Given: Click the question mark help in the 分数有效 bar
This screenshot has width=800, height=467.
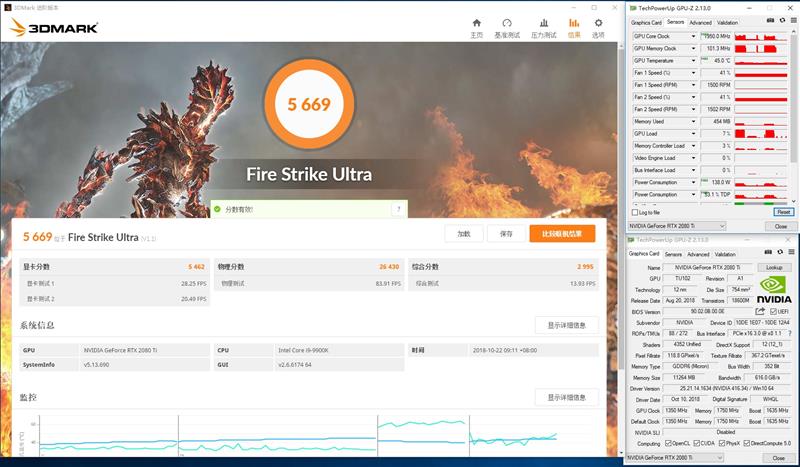Looking at the screenshot, I should tap(398, 209).
